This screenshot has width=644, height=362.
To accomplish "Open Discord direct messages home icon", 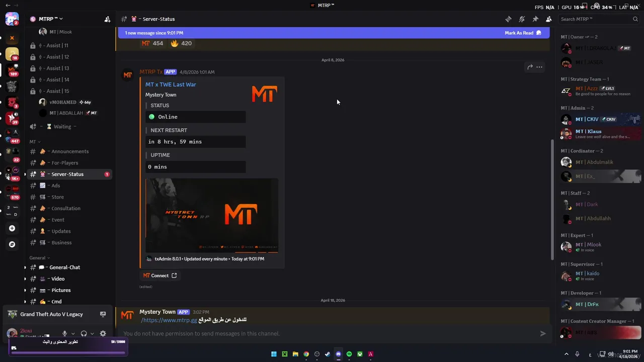I will point(12,19).
